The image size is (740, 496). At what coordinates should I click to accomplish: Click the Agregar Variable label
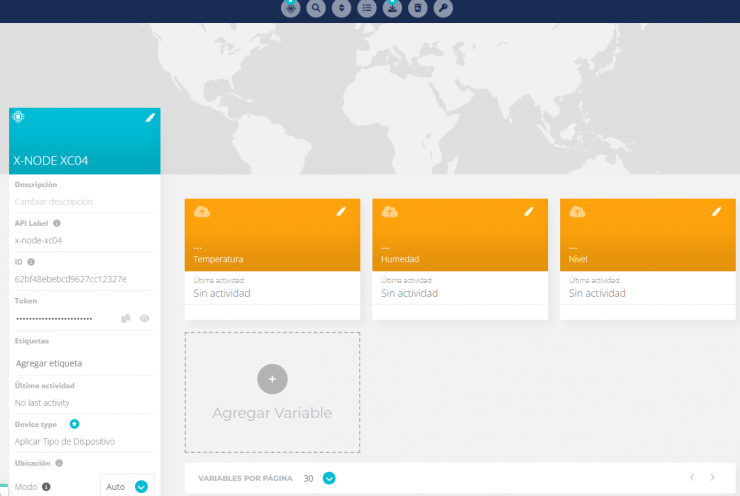click(272, 413)
